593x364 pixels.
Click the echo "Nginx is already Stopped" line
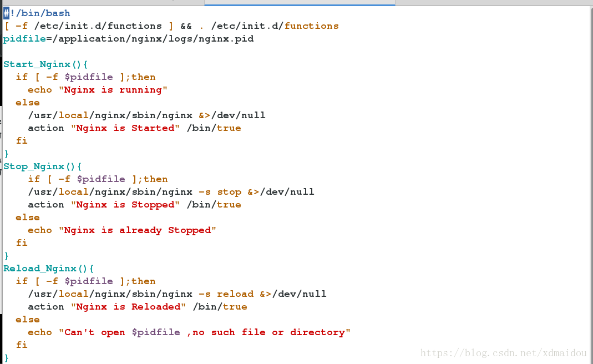coord(122,230)
